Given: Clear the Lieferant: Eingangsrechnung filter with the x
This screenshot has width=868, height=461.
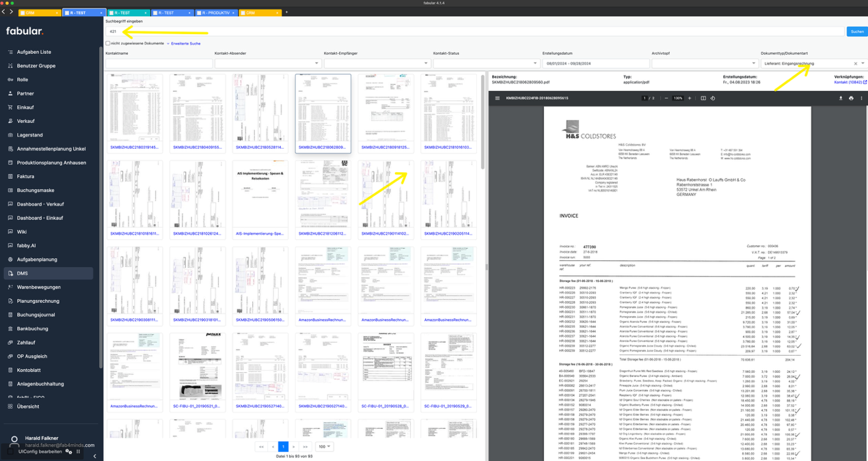Looking at the screenshot, I should [854, 63].
